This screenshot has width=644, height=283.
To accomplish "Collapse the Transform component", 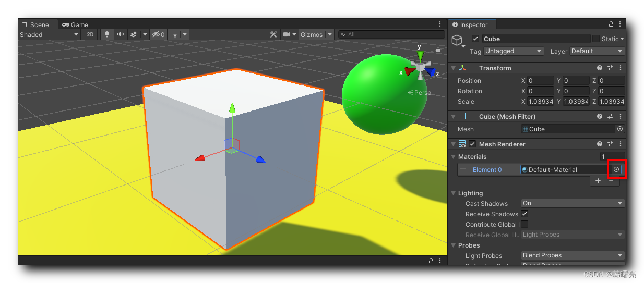I will 453,68.
